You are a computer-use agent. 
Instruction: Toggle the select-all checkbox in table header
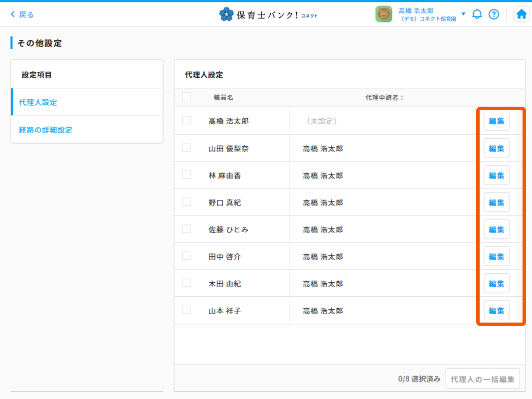(186, 97)
